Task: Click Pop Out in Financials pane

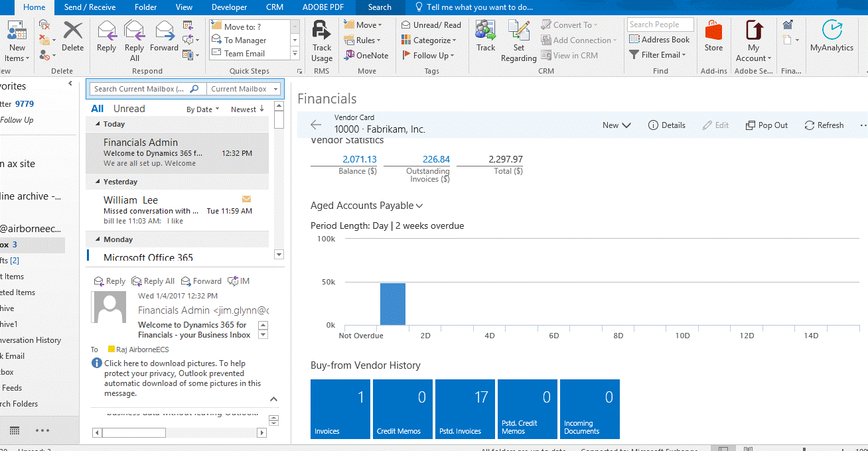Action: pos(767,125)
